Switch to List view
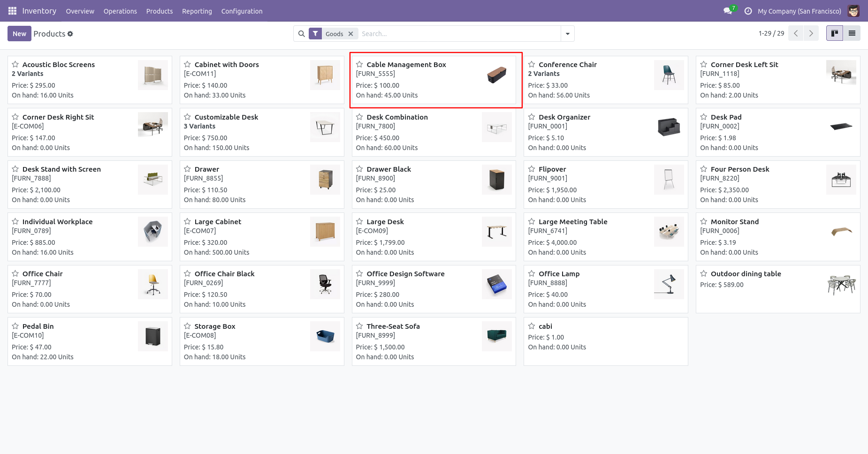868x454 pixels. [x=852, y=33]
